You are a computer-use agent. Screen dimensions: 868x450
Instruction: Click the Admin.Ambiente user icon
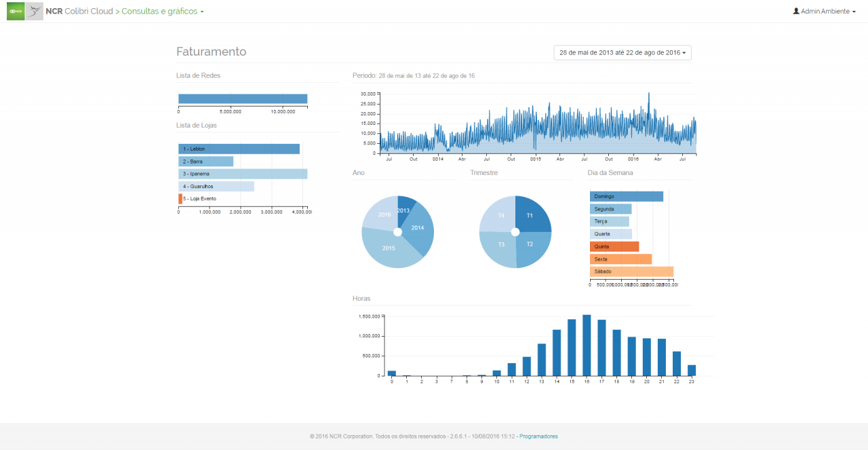tap(796, 12)
